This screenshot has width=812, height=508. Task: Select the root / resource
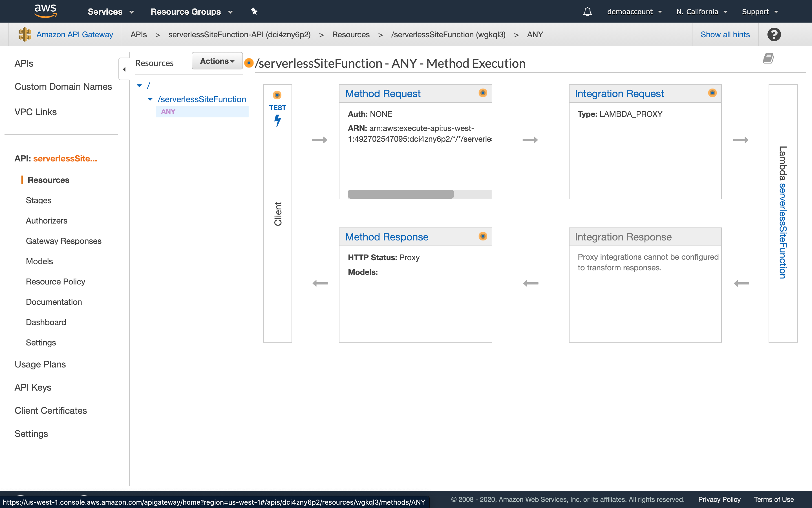pyautogui.click(x=148, y=86)
